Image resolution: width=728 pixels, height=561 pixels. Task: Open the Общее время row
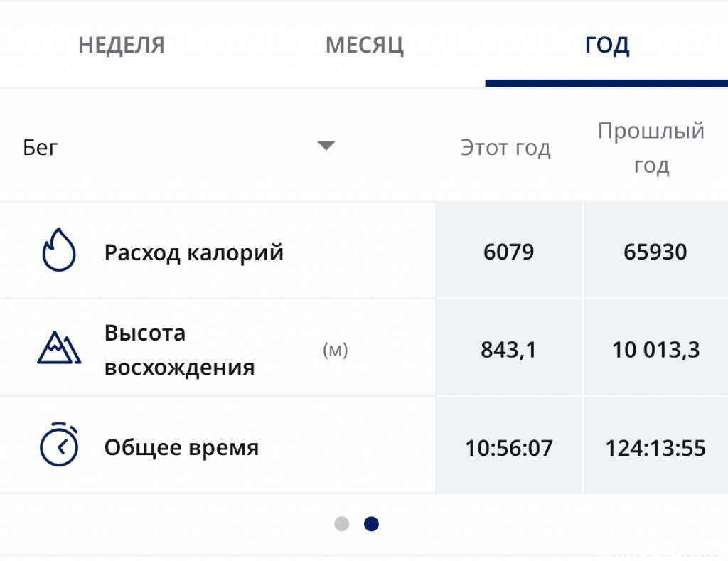coord(218,446)
